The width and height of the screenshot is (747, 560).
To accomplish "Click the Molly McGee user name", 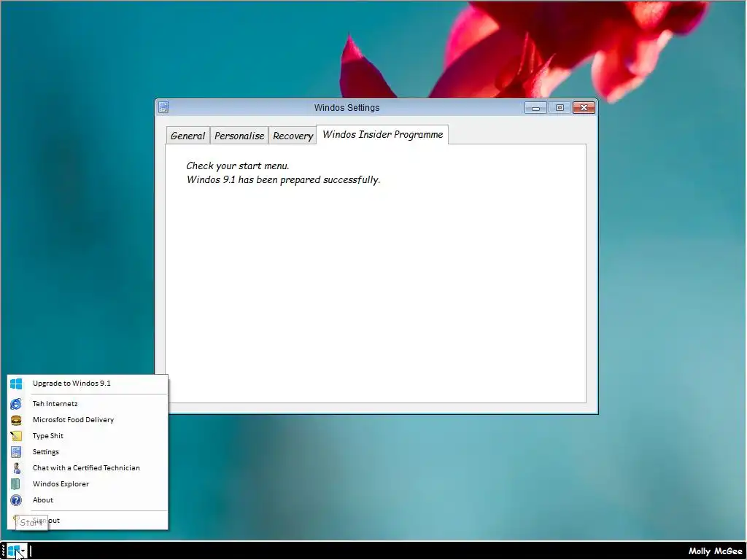I will pos(715,551).
